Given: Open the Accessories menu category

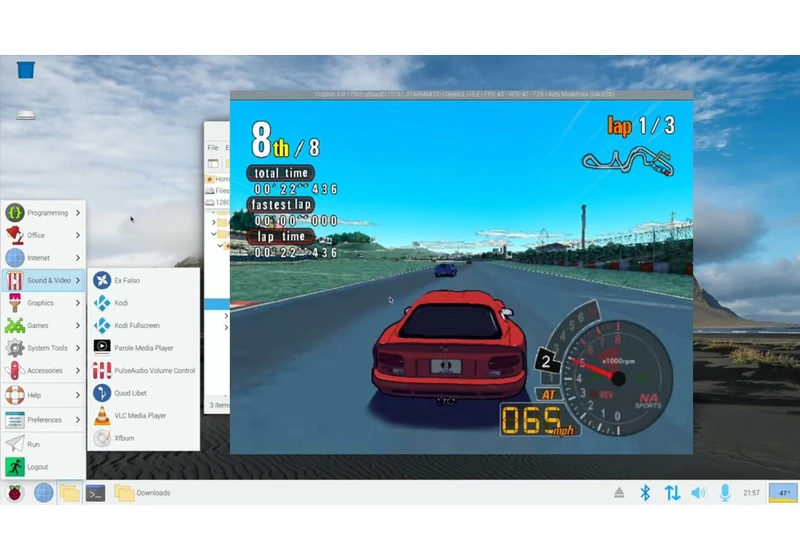Looking at the screenshot, I should tap(43, 370).
